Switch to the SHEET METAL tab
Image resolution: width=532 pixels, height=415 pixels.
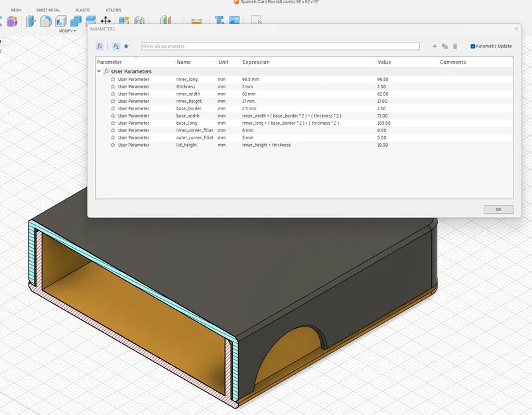click(46, 11)
